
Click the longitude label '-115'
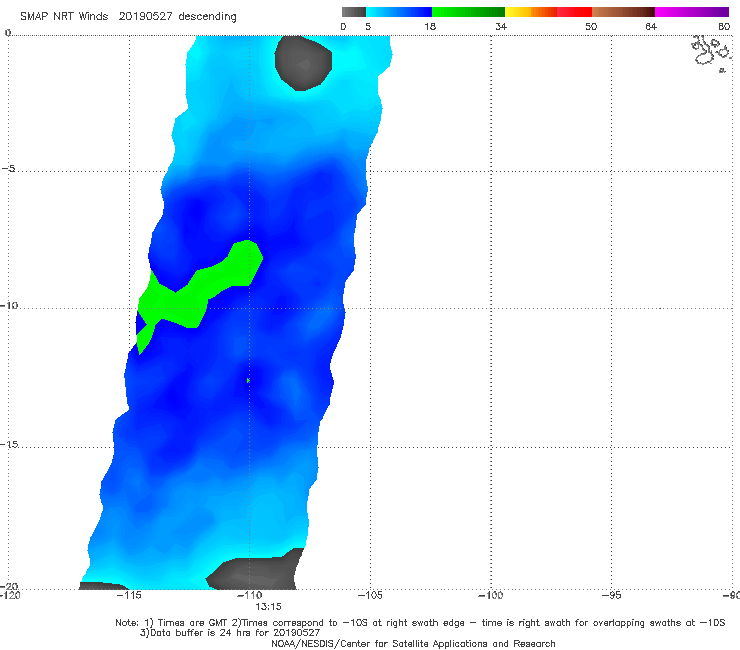coord(129,595)
